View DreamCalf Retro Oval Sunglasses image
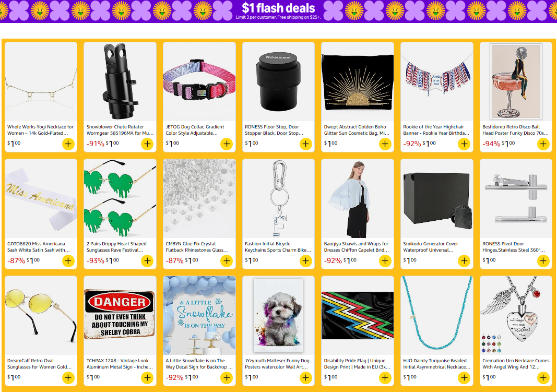Image resolution: width=557 pixels, height=392 pixels. [41, 316]
